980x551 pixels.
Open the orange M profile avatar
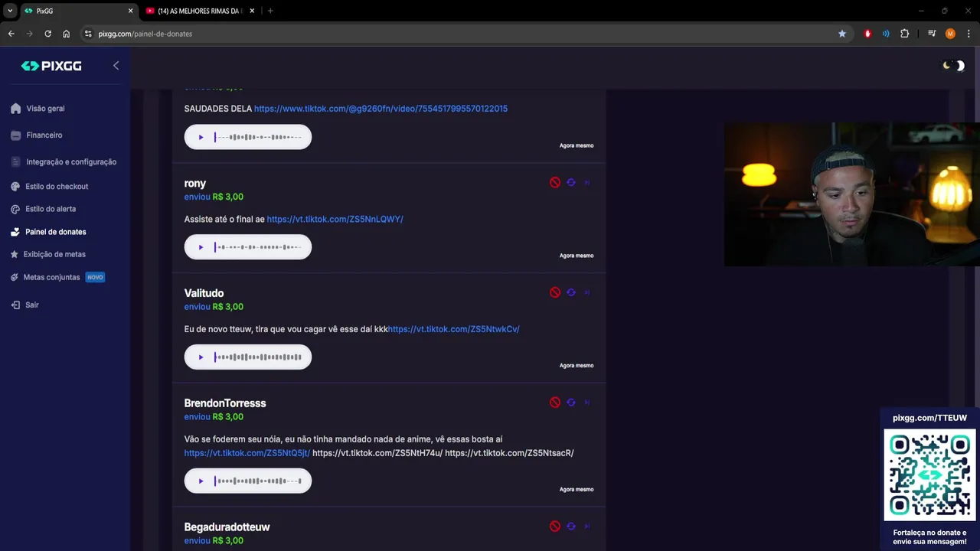tap(950, 34)
